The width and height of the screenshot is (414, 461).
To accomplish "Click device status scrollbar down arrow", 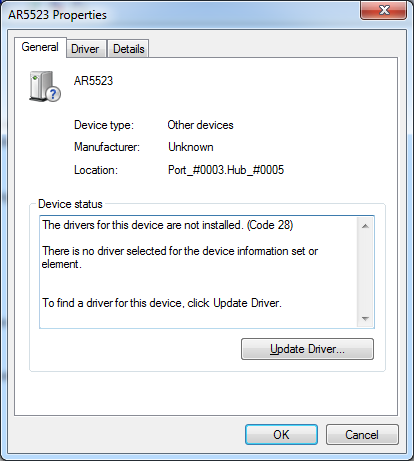I will point(365,319).
